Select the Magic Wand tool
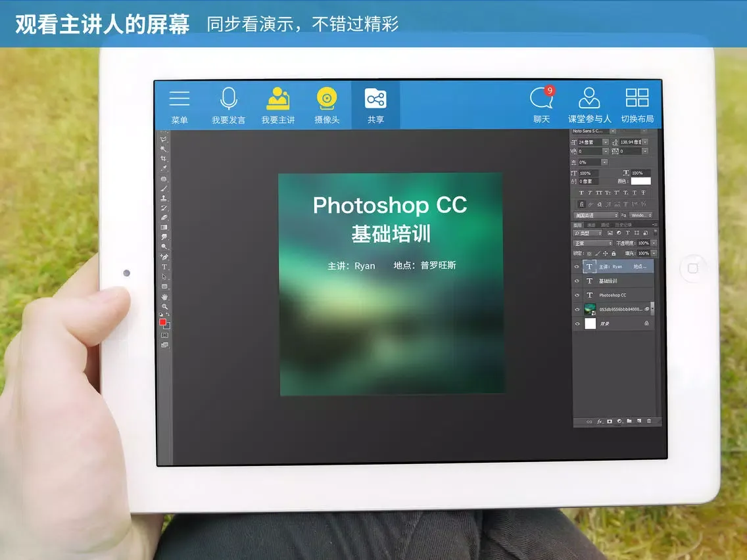This screenshot has height=560, width=747. coord(163,149)
